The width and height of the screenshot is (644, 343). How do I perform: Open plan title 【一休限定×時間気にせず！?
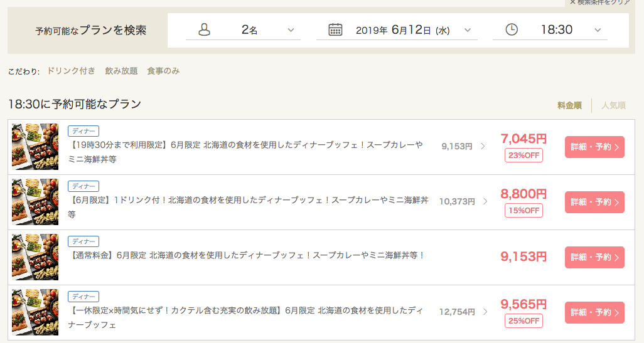pos(245,317)
